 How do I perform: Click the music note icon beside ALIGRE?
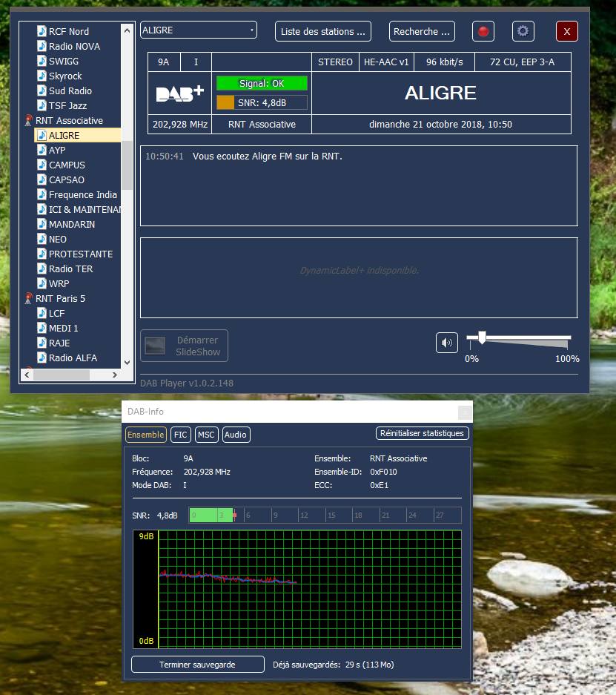42,135
